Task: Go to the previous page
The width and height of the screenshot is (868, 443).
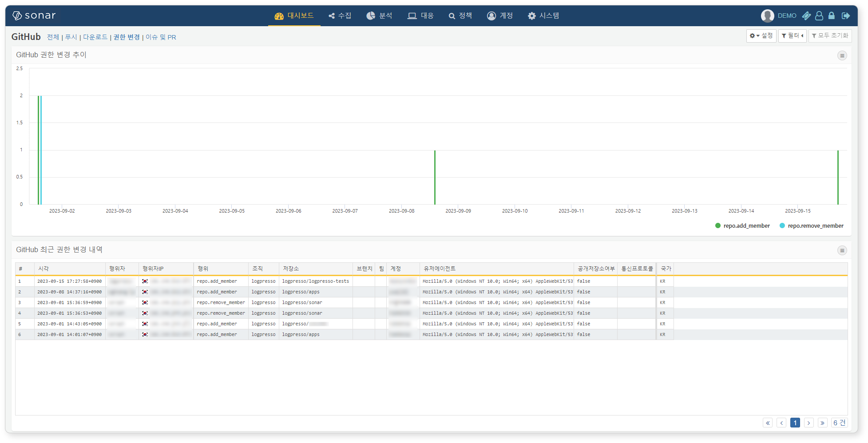Action: tap(781, 423)
